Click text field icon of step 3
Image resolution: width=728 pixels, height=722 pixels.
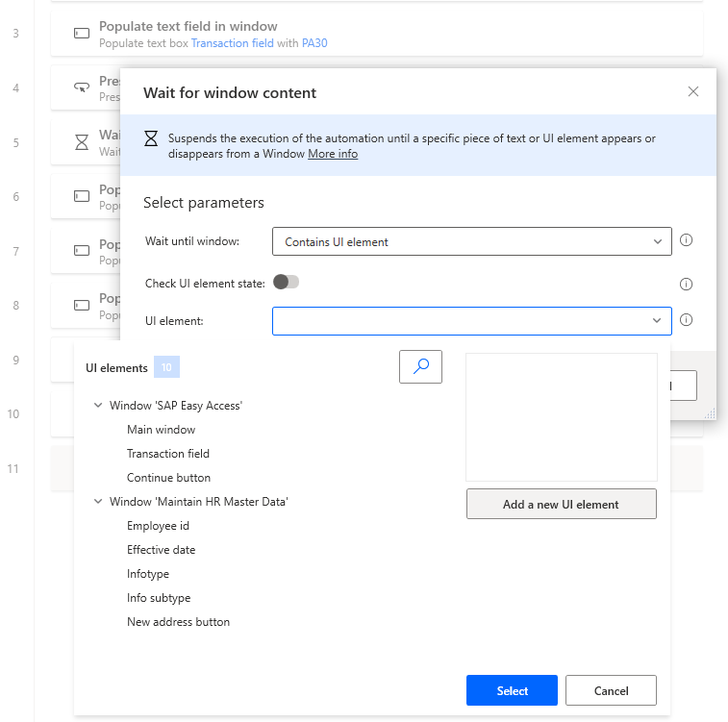click(x=82, y=34)
